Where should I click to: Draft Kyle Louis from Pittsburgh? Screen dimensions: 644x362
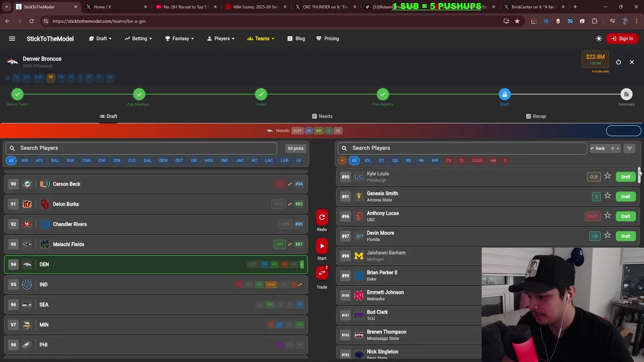625,176
